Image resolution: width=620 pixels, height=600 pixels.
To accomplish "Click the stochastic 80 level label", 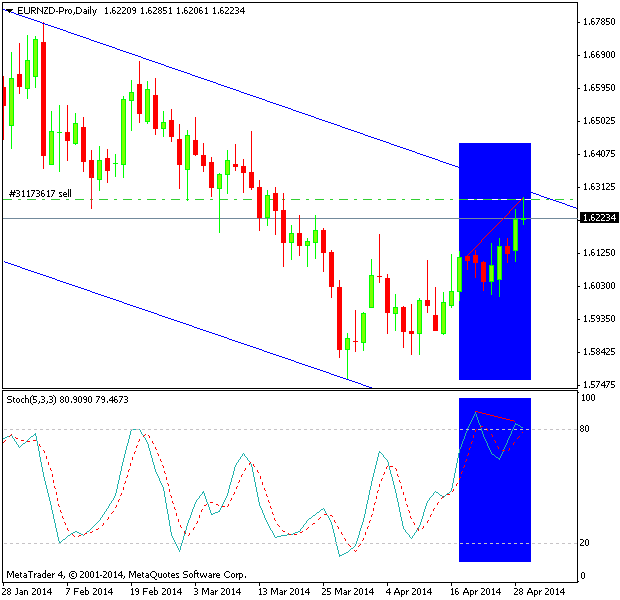I will pos(584,429).
